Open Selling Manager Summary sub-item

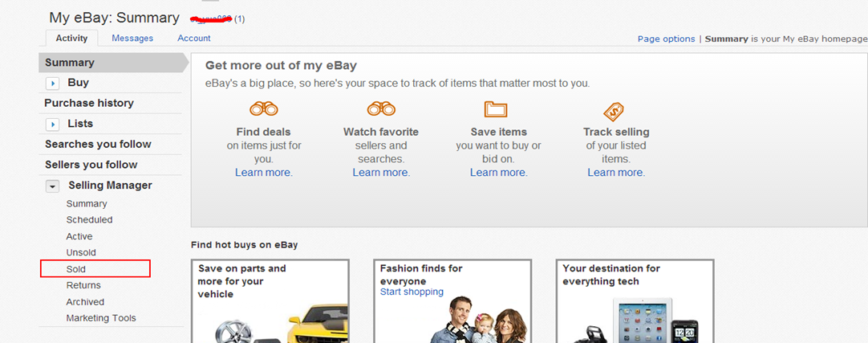(87, 203)
